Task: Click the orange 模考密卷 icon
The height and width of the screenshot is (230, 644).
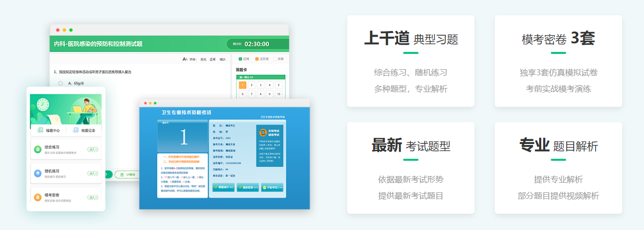Action: coord(38,197)
